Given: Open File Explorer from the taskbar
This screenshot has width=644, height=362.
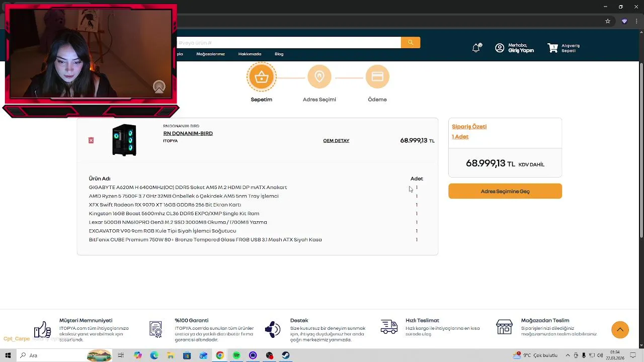Looking at the screenshot, I should [x=171, y=355].
